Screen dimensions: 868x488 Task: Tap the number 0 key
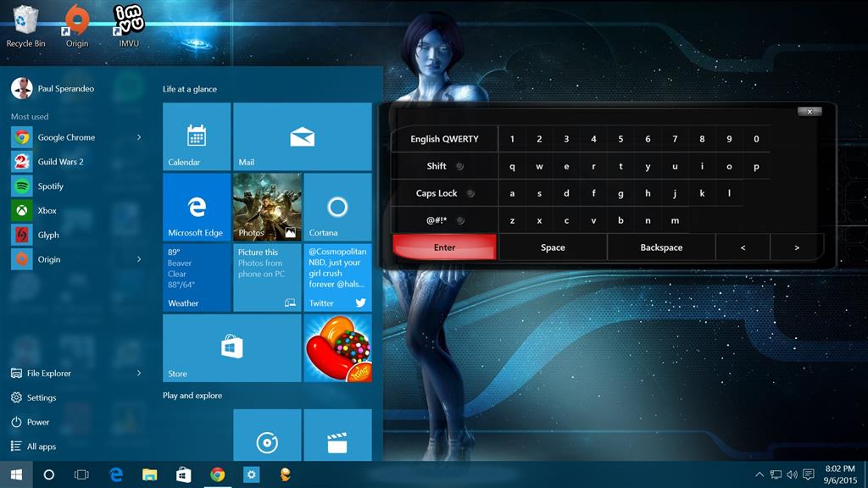[x=756, y=139]
